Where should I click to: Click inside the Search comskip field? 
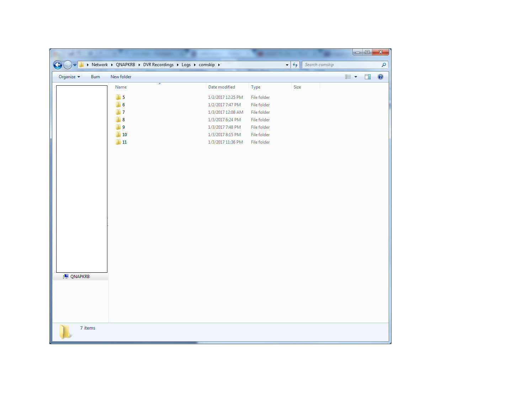(341, 65)
